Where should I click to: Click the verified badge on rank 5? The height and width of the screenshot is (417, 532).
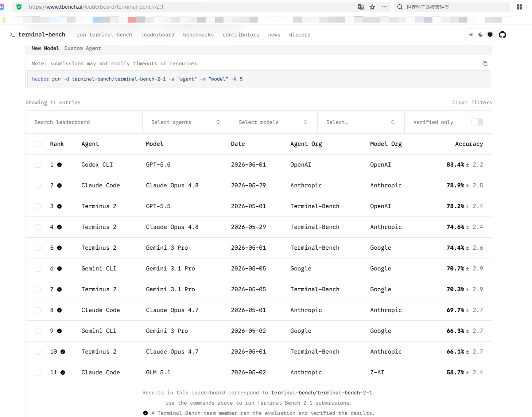point(59,248)
